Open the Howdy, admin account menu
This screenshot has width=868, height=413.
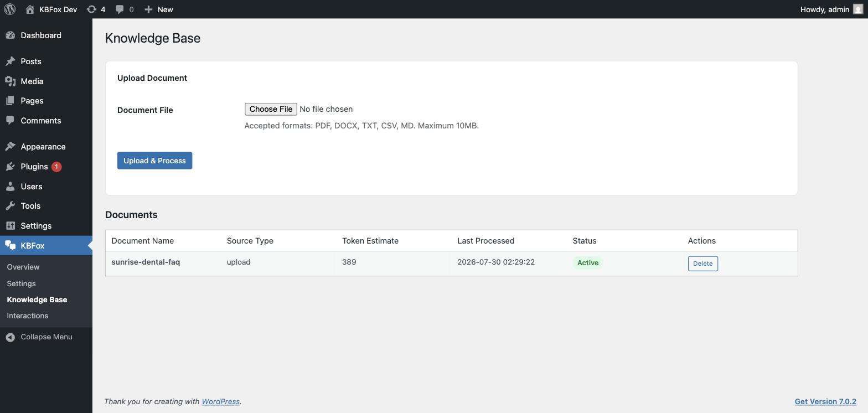click(x=831, y=9)
